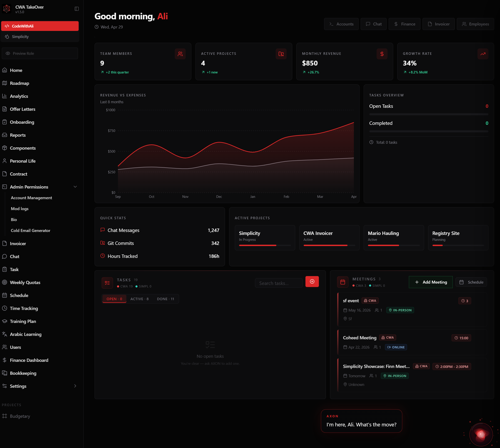Click the Time Tracking clock icon
Screen dimensions: 500x448
(x=4, y=308)
